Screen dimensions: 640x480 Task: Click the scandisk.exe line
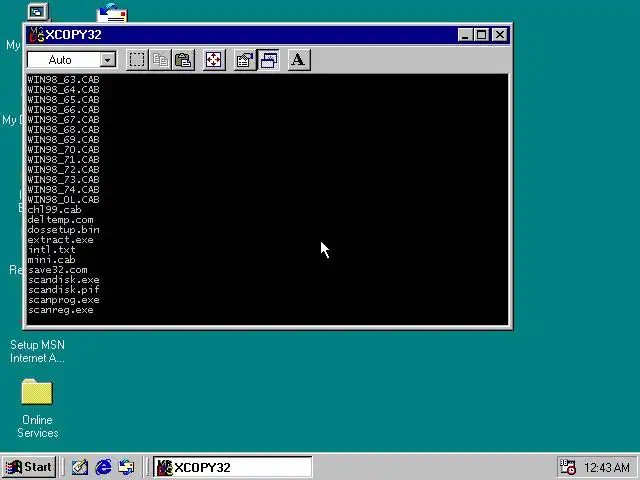click(x=63, y=279)
